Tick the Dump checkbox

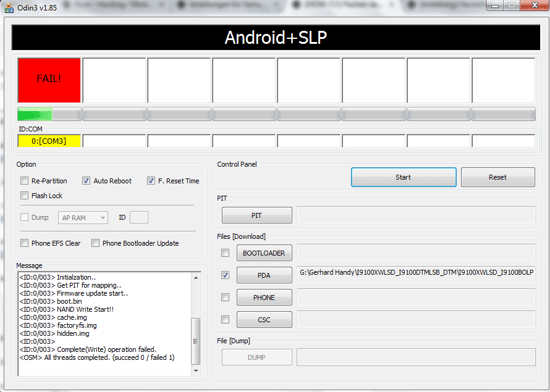(24, 217)
